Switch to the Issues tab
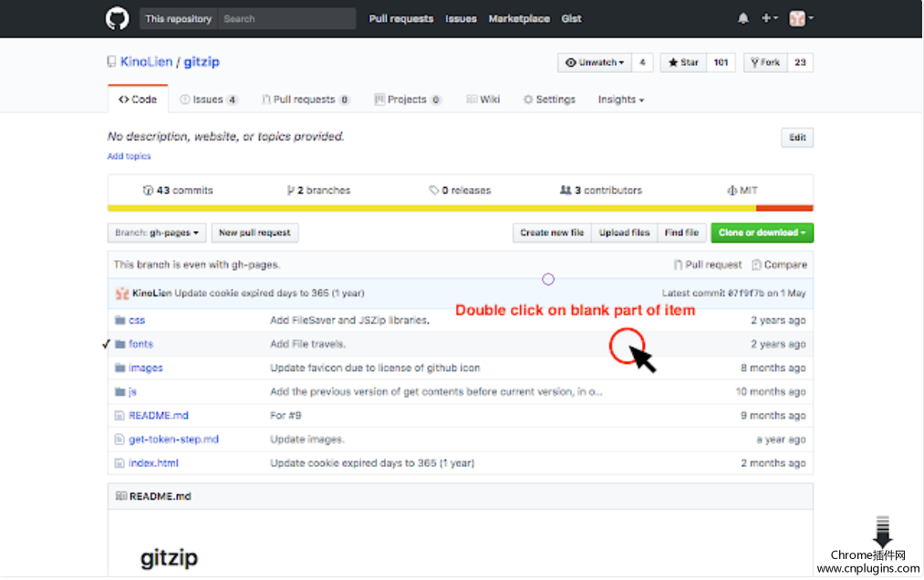This screenshot has height=580, width=924. click(208, 99)
